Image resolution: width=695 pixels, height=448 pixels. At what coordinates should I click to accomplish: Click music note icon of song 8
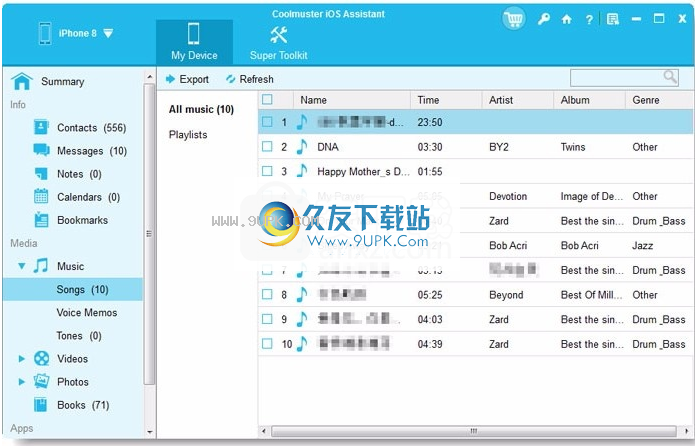(x=302, y=294)
